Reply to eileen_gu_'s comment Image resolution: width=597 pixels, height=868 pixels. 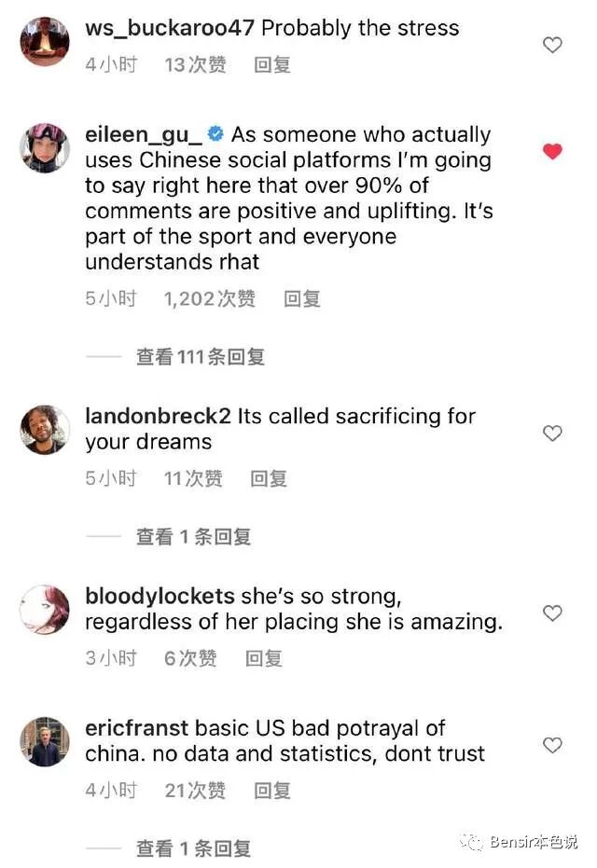tap(302, 299)
